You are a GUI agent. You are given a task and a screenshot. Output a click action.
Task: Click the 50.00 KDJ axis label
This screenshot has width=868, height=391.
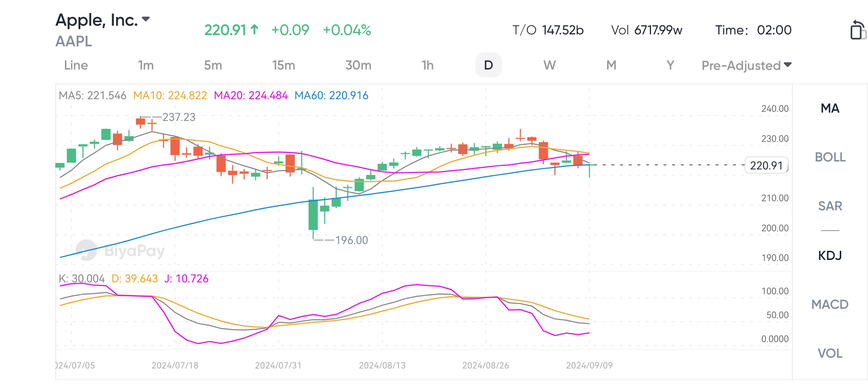click(x=778, y=315)
